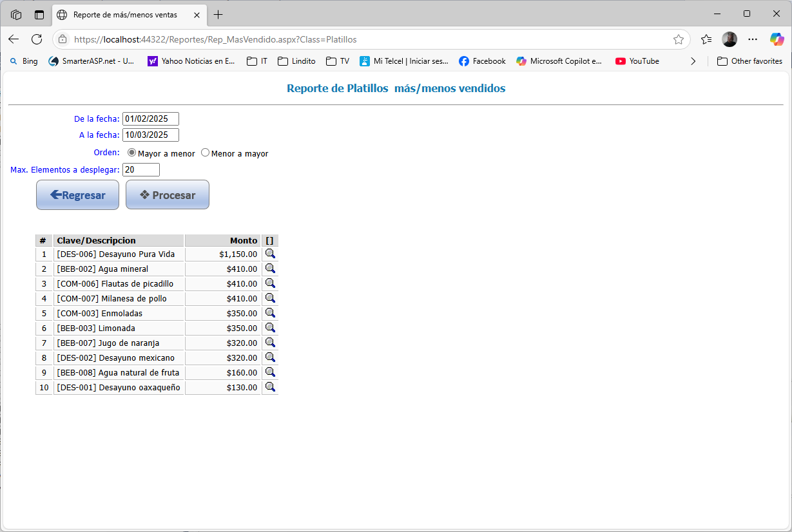Open Other favorites folder
Viewport: 792px width, 532px height.
point(749,61)
